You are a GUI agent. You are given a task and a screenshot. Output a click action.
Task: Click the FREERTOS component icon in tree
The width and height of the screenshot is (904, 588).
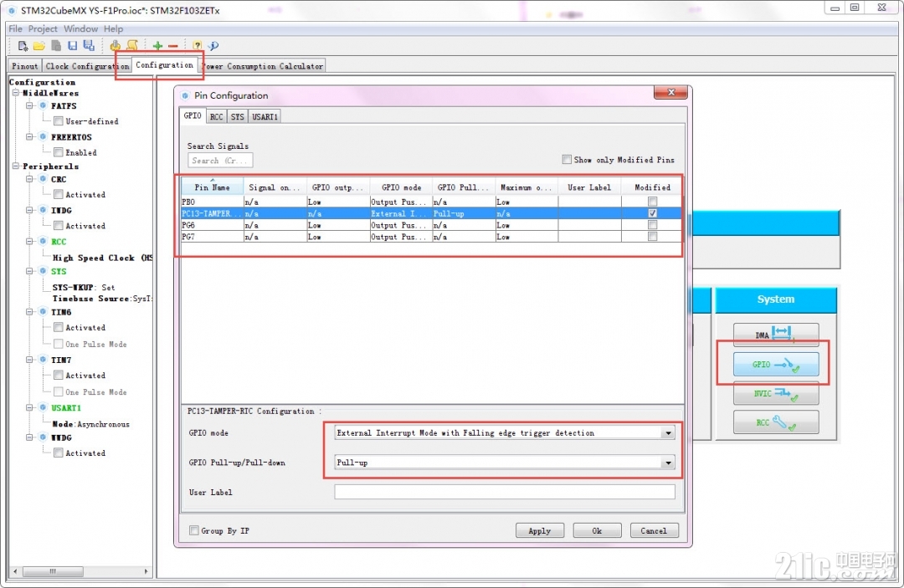(x=43, y=137)
